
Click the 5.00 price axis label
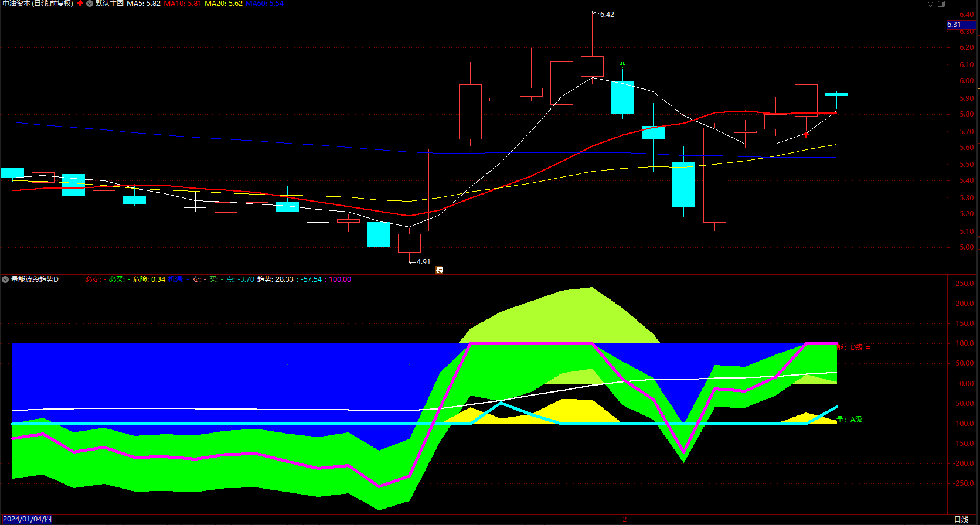click(967, 247)
